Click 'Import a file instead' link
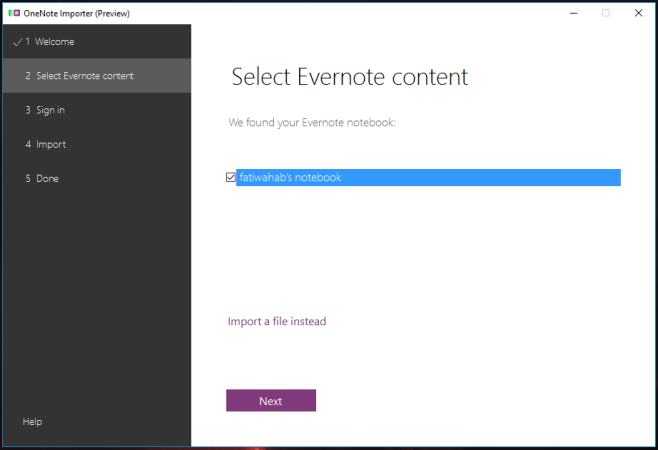Screen dimensions: 658x450 277,321
